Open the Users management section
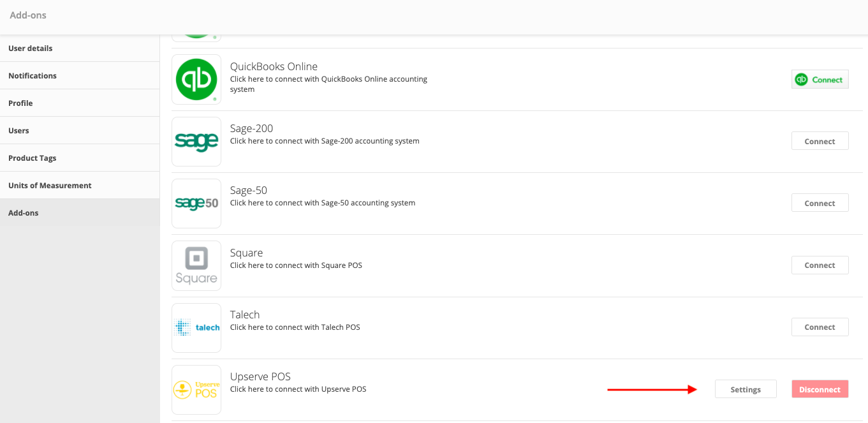Image resolution: width=868 pixels, height=423 pixels. [x=18, y=130]
